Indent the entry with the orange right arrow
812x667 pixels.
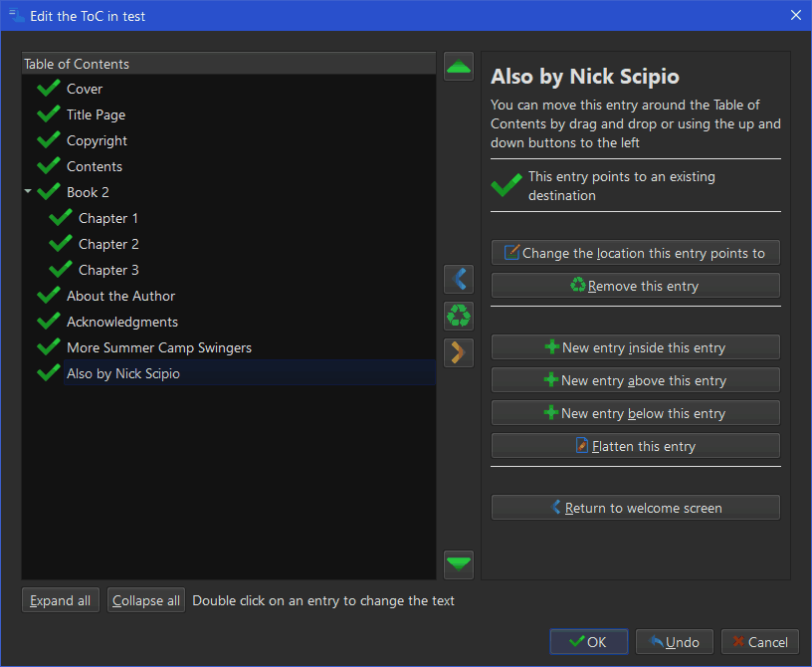pyautogui.click(x=459, y=353)
